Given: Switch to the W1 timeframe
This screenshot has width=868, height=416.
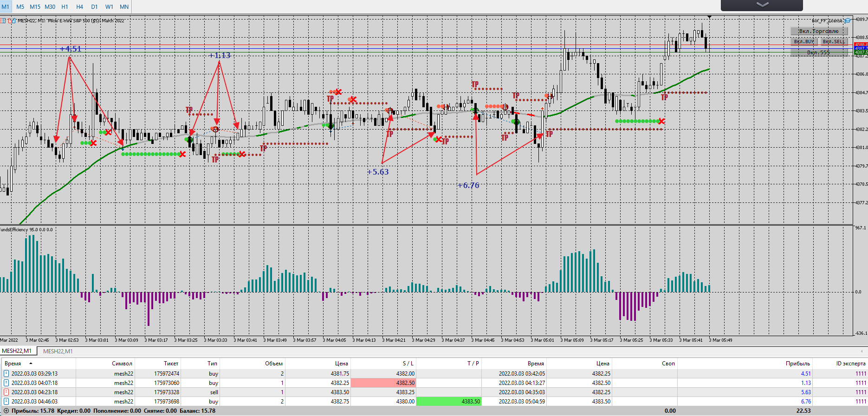Looking at the screenshot, I should coord(110,6).
